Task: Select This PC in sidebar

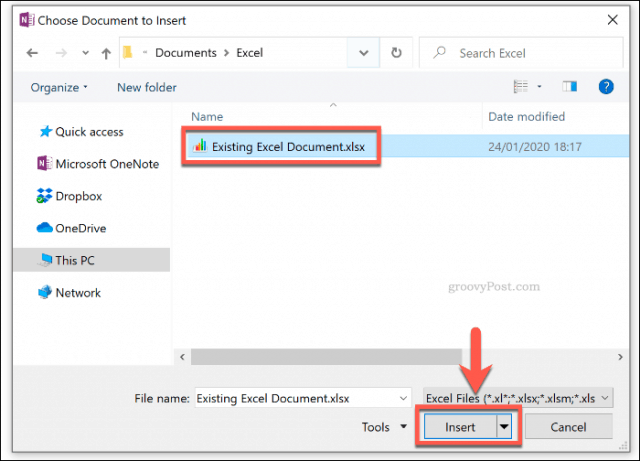Action: click(x=92, y=260)
